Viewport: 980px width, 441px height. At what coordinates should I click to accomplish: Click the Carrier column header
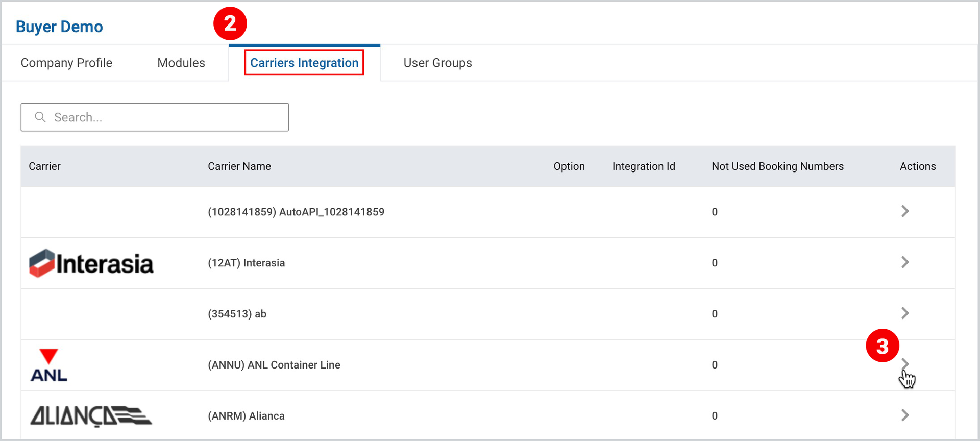coord(44,166)
